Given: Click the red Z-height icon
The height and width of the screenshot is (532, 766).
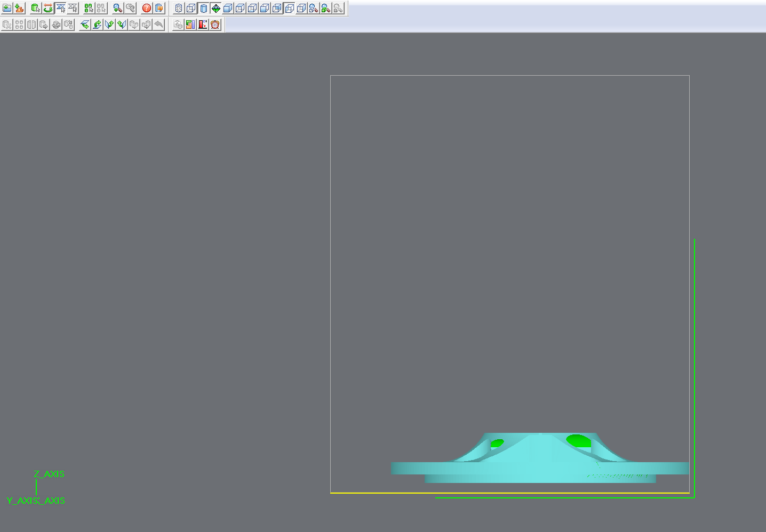Looking at the screenshot, I should pos(203,25).
